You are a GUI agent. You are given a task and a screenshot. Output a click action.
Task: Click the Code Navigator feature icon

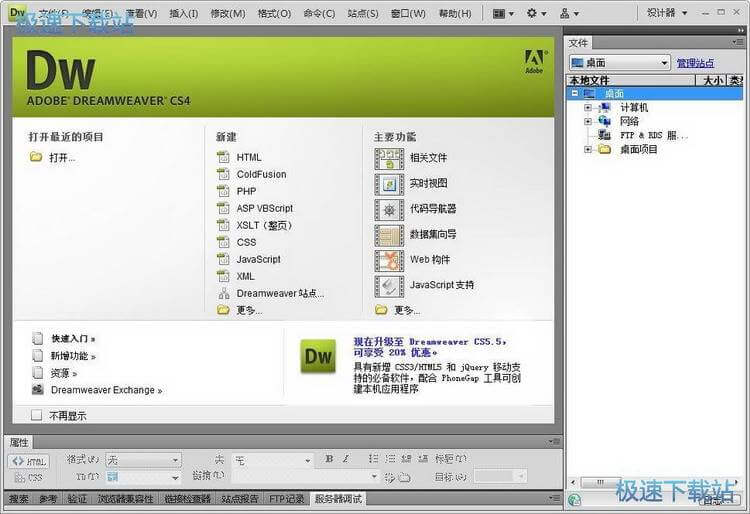coord(389,209)
